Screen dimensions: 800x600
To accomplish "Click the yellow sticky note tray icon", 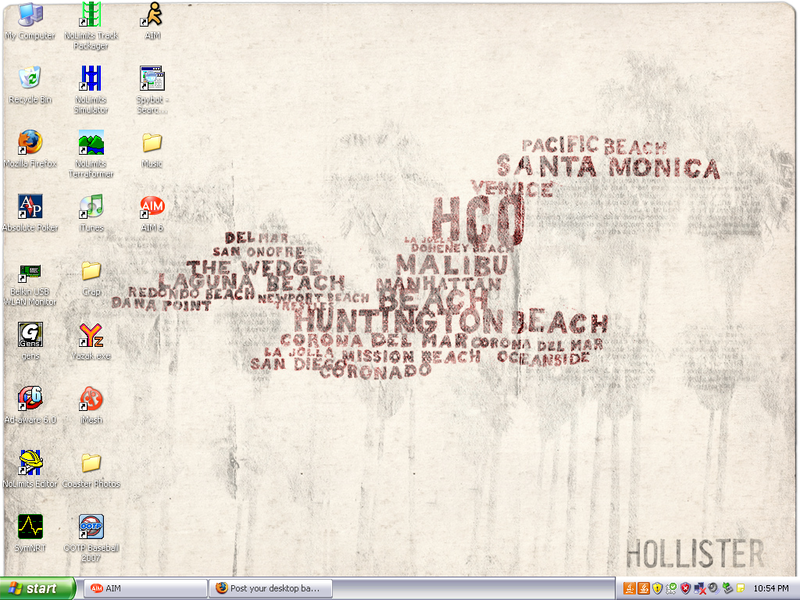I will 741,588.
